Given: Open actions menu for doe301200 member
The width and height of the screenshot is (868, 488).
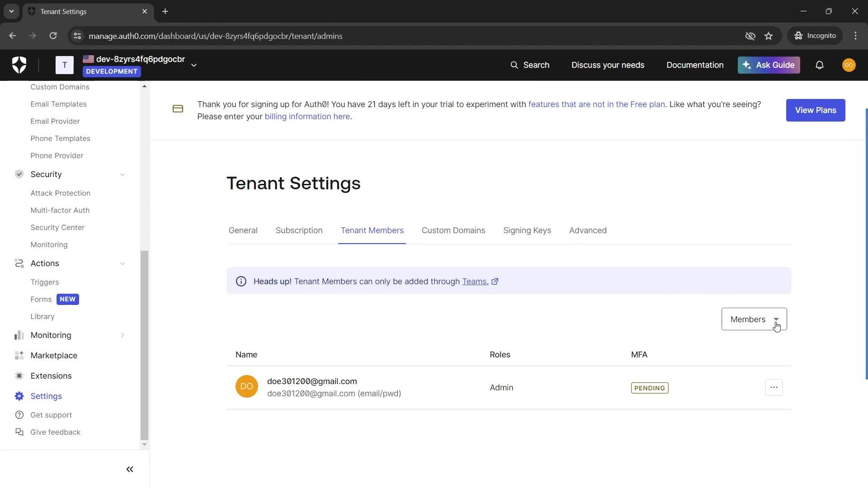Looking at the screenshot, I should [774, 387].
